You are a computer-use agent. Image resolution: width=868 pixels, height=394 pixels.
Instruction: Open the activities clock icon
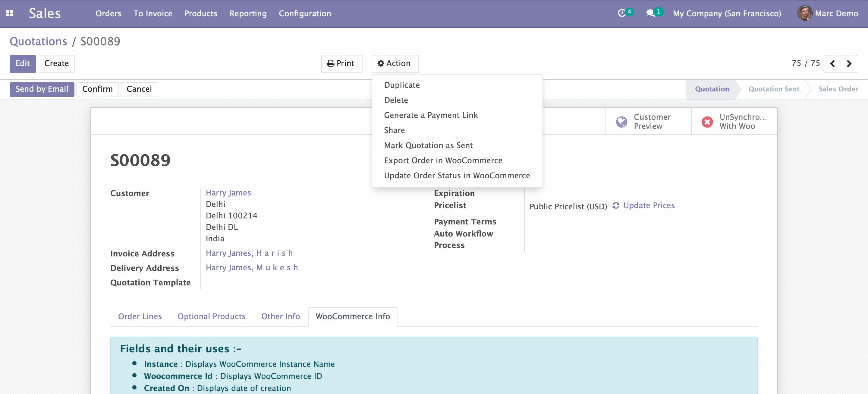pos(622,13)
